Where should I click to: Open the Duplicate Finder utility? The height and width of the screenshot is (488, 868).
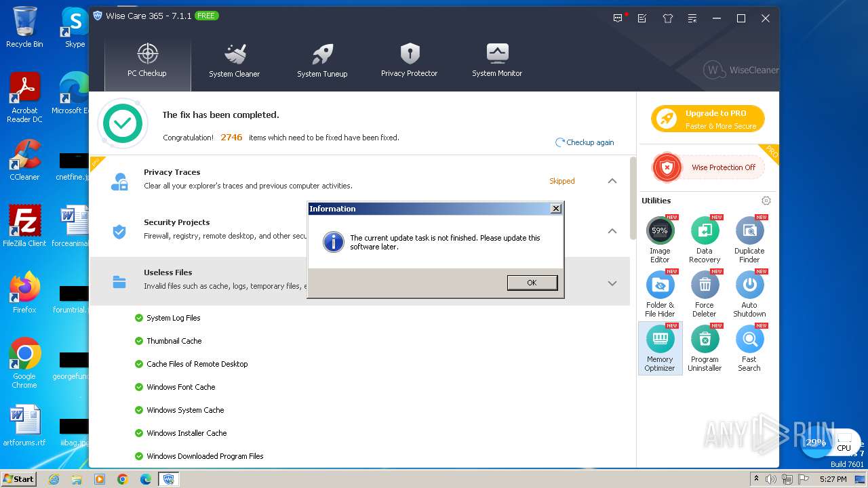[749, 241]
